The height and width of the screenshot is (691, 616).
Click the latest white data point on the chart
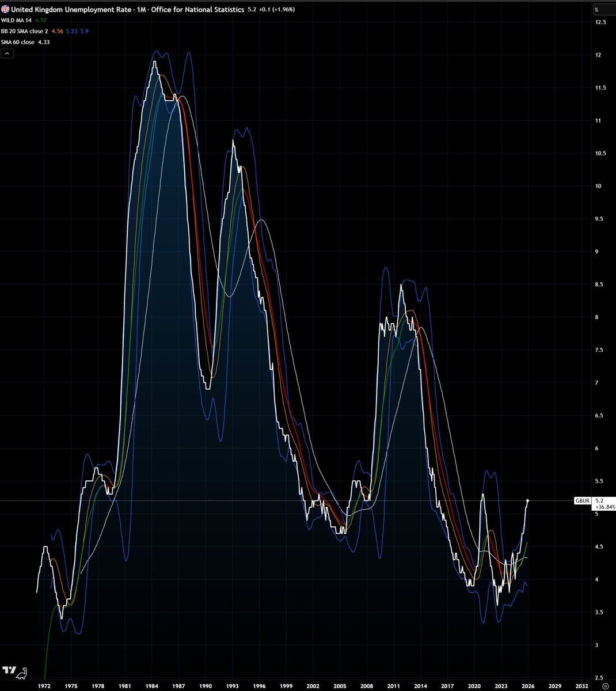(527, 500)
